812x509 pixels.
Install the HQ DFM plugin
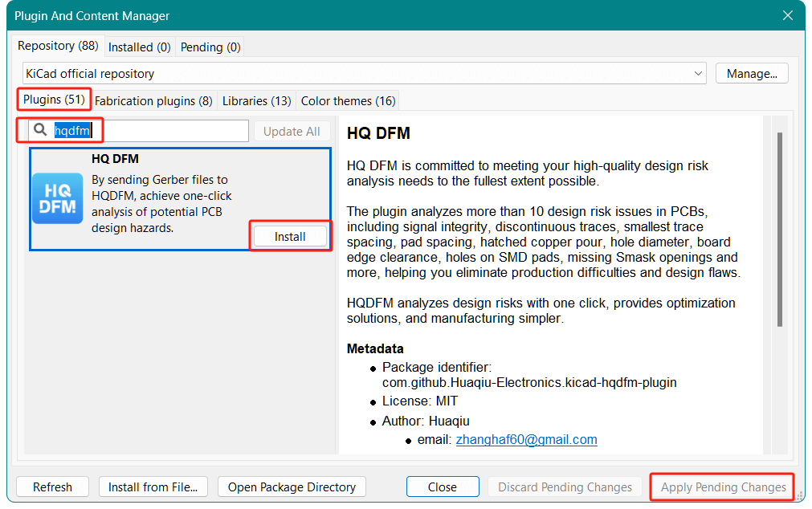(290, 237)
